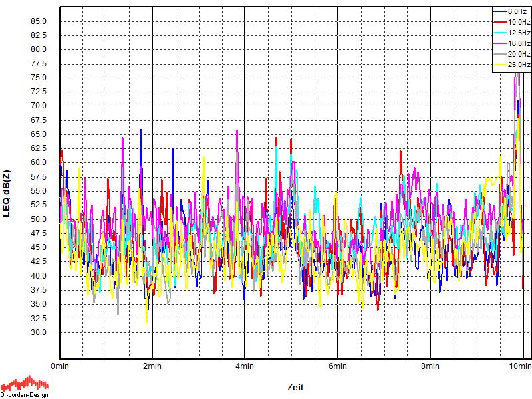Click the Dr-Jordan-Design logo

[24, 386]
